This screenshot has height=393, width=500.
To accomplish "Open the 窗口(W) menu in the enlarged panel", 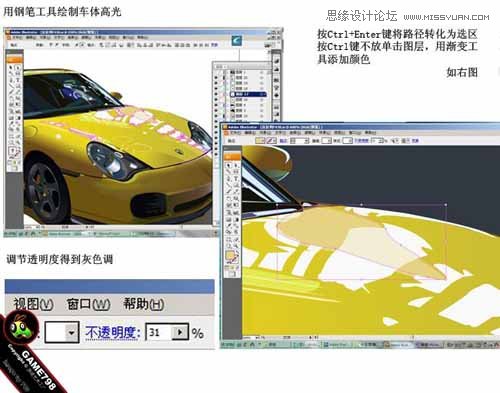I will click(x=88, y=304).
